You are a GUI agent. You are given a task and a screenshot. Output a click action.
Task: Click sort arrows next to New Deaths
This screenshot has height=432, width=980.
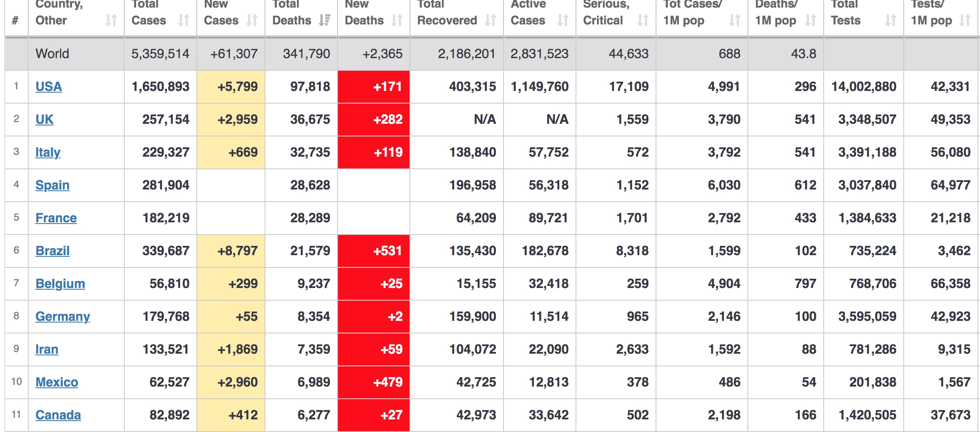pos(397,20)
